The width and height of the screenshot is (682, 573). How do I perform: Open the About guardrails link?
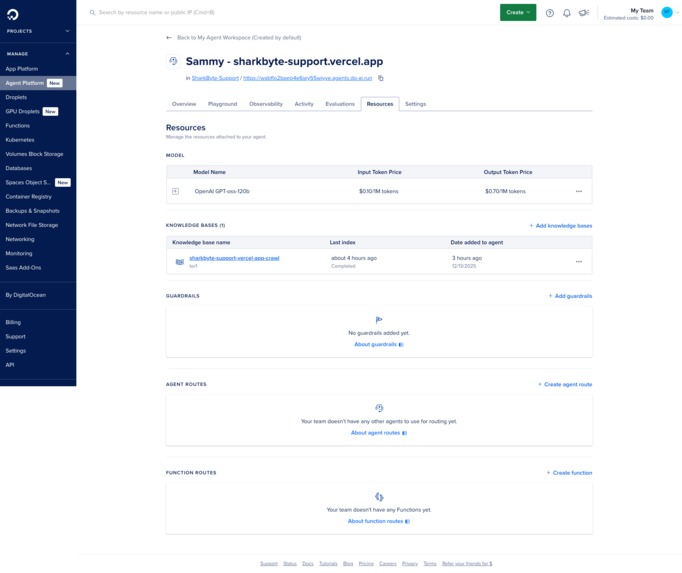click(x=379, y=345)
